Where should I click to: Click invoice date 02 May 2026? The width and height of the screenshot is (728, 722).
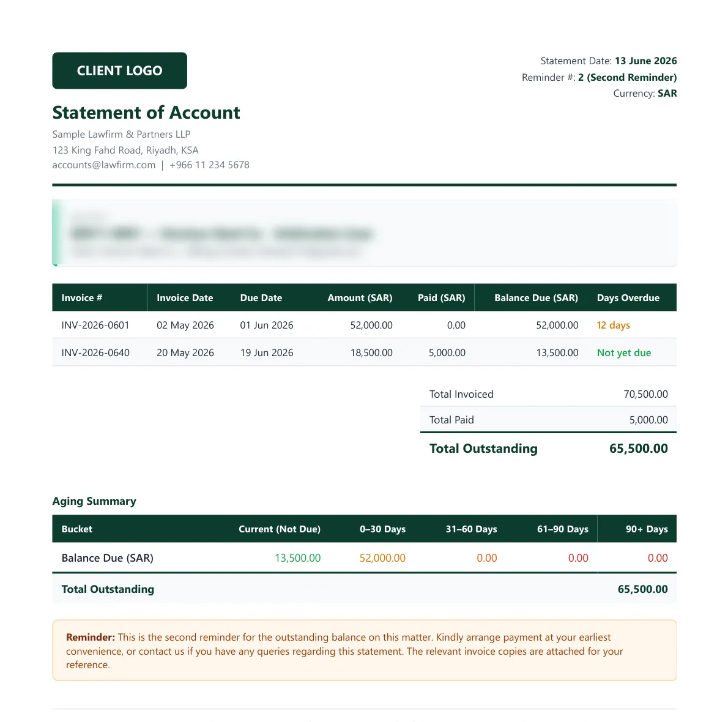[185, 325]
